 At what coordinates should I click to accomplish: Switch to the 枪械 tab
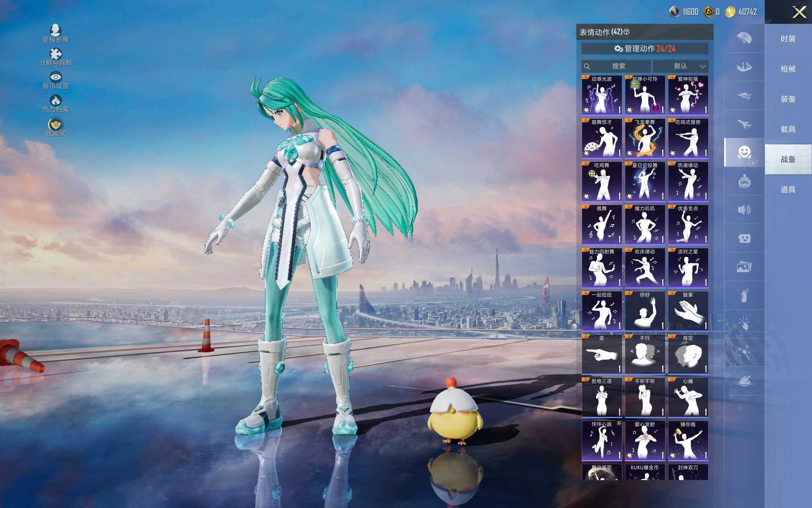(x=788, y=69)
